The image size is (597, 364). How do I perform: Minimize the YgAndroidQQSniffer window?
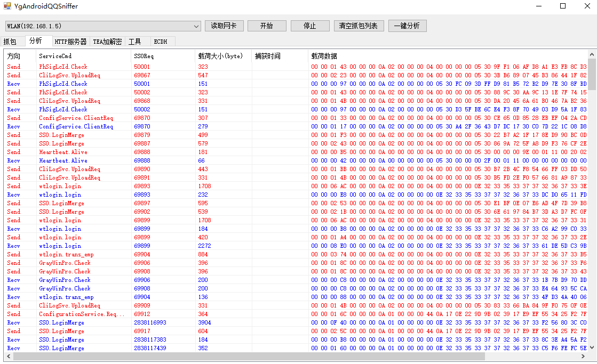click(x=539, y=6)
